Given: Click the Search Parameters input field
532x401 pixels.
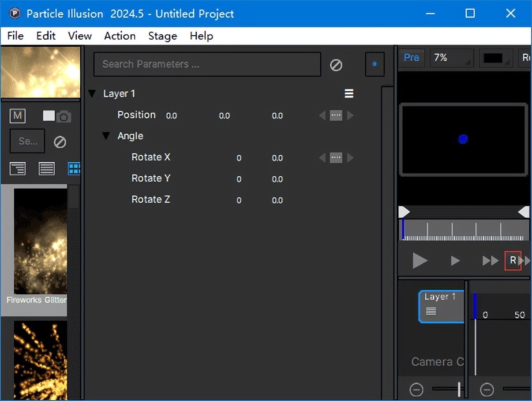Looking at the screenshot, I should click(207, 64).
